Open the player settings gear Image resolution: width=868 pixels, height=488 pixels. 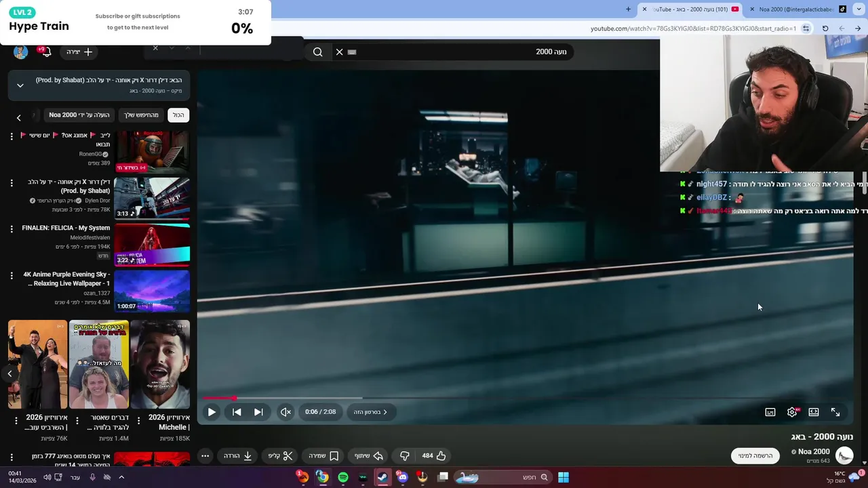(x=792, y=412)
